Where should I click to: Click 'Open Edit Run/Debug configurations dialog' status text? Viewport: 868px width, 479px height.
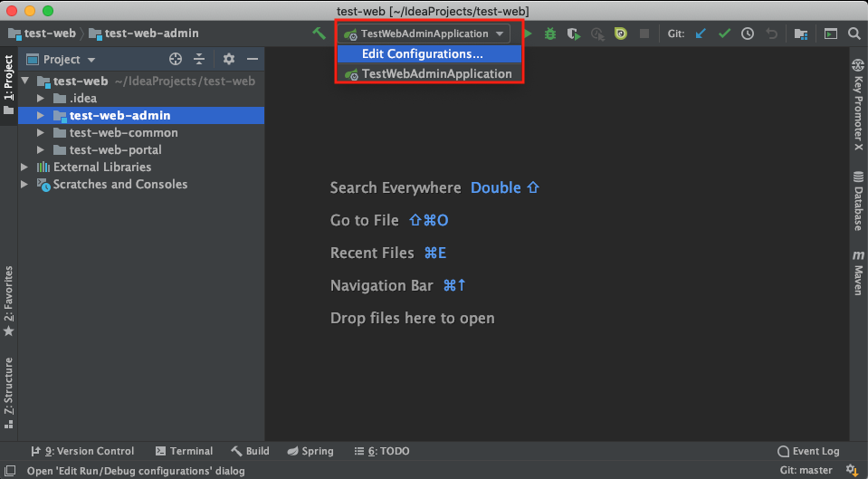click(x=136, y=471)
